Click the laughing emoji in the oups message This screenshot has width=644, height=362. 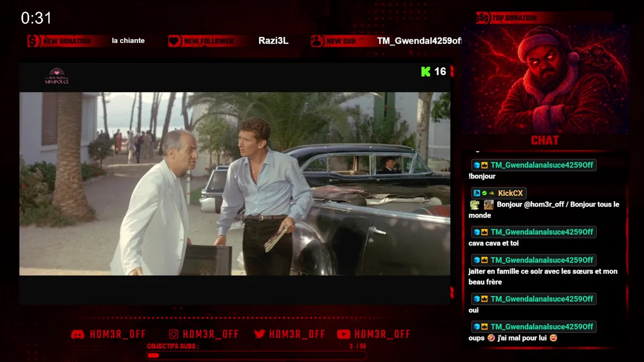[491, 338]
